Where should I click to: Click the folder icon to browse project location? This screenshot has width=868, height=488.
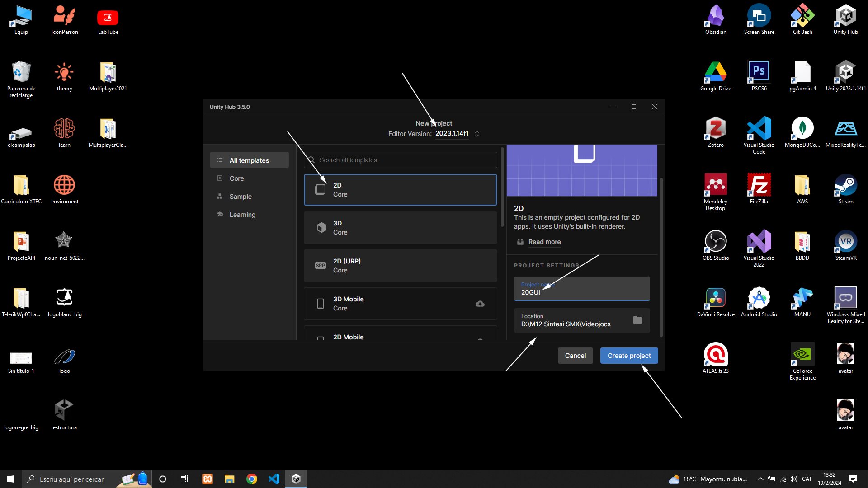point(637,320)
